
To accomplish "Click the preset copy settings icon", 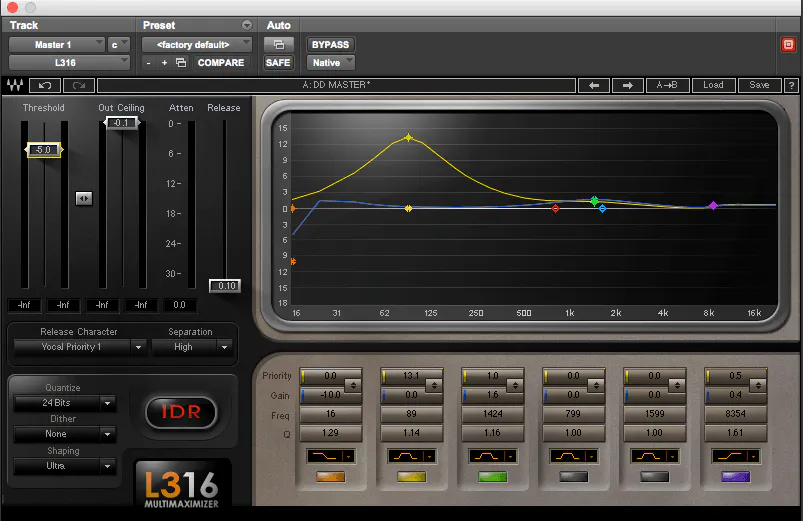I will tap(181, 62).
